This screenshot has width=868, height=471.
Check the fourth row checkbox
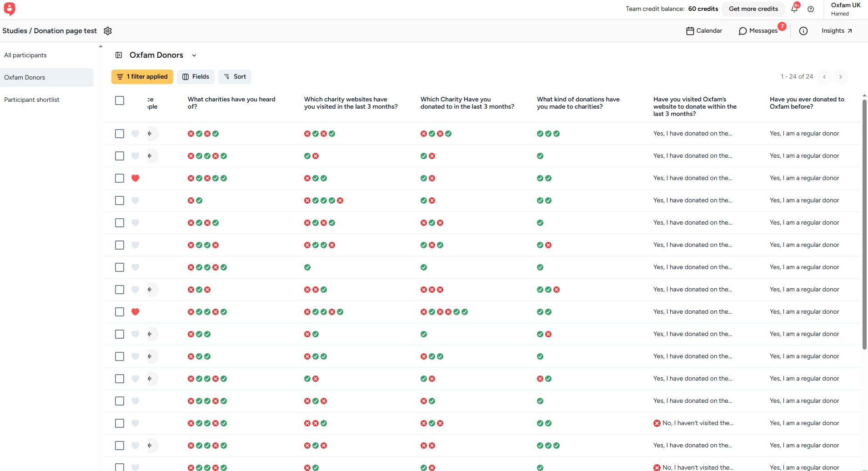pyautogui.click(x=120, y=200)
